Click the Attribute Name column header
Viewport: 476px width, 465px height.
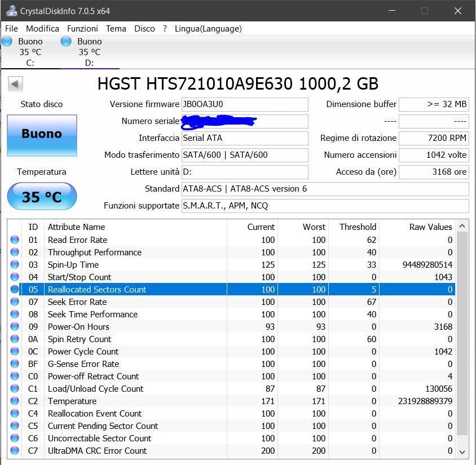click(135, 227)
